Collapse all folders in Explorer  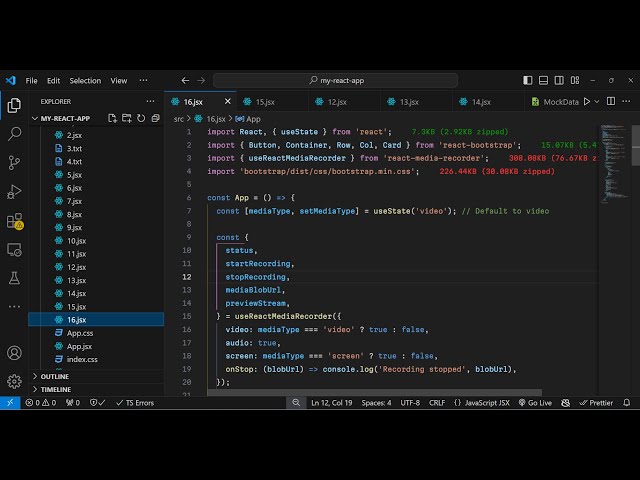pos(155,118)
